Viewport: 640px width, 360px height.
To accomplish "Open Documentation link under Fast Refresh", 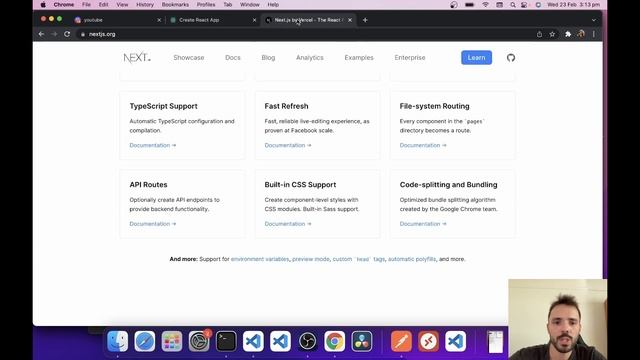I will (288, 145).
